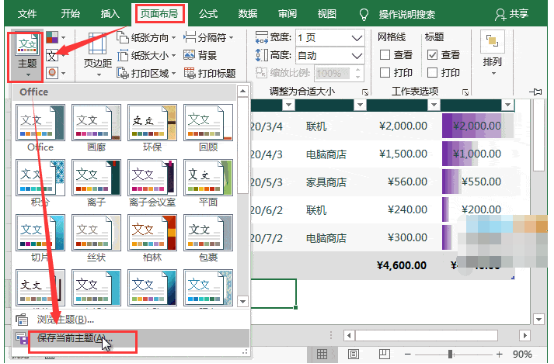Open the 页边距 margins menu
Screen dimensions: 554x364
(x=98, y=55)
